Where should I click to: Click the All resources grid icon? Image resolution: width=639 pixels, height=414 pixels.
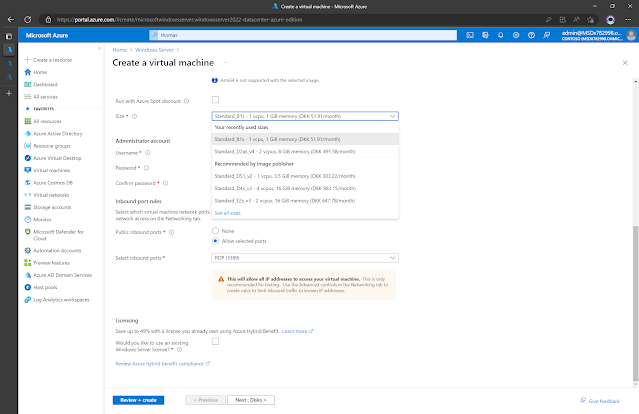coord(28,121)
